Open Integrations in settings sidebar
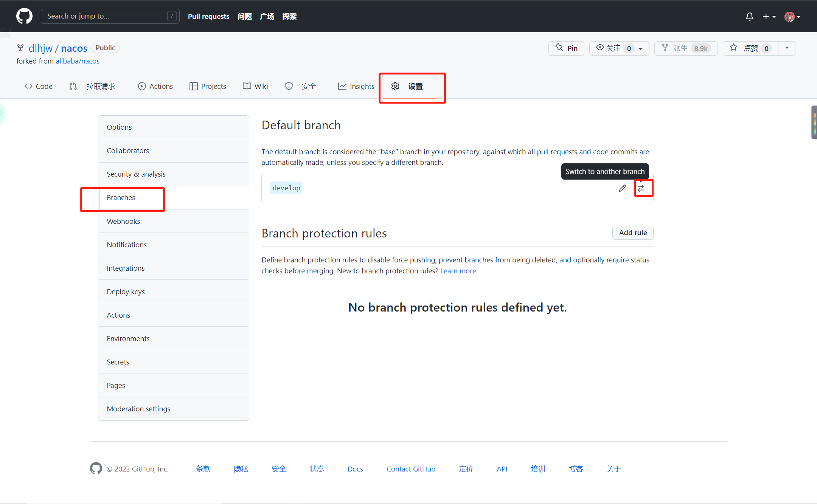 pos(174,268)
